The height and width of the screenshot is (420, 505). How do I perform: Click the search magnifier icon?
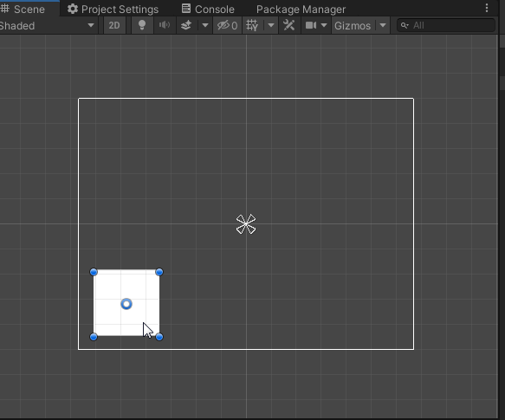point(405,25)
